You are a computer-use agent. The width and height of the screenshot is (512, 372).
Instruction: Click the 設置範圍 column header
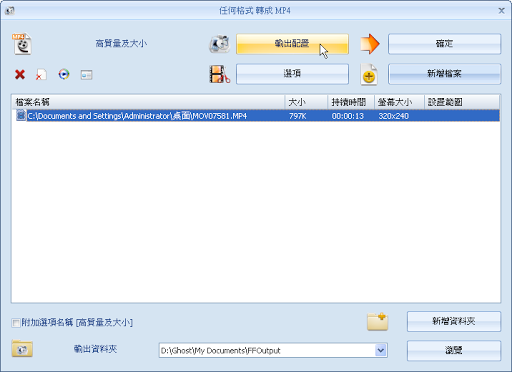coord(462,102)
